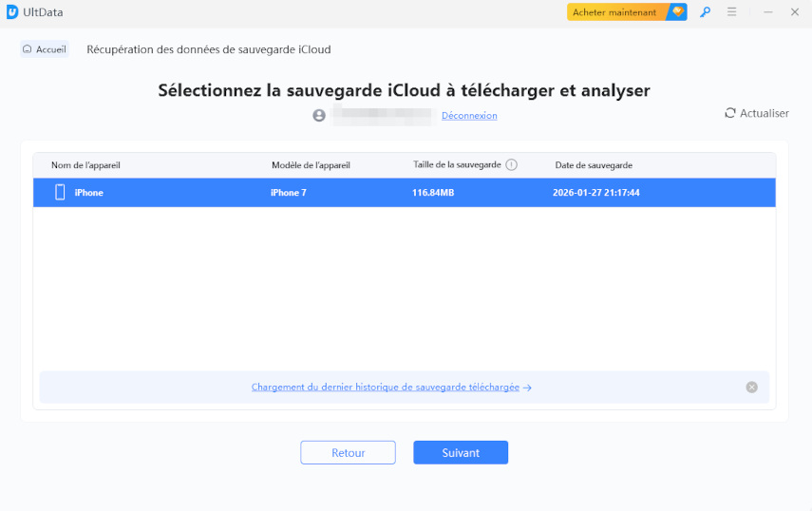Click Actualiser to refresh backups
Viewport: 812px width, 511px height.
pyautogui.click(x=757, y=113)
